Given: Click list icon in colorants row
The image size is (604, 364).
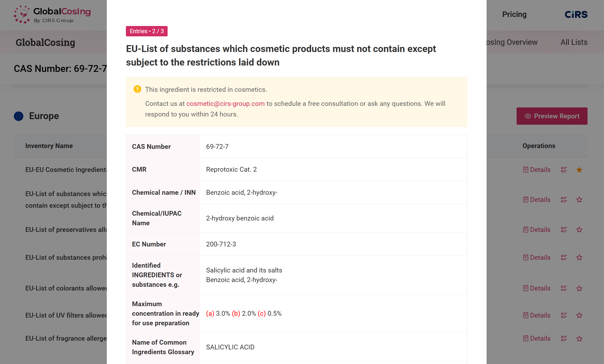Looking at the screenshot, I should 564,288.
